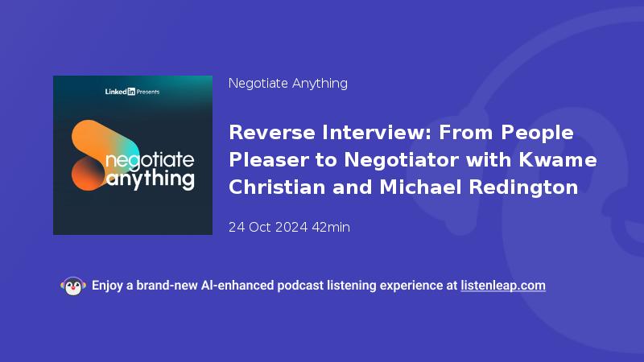The image size is (644, 362).
Task: Click the episode title "Reverse Interview: From People Pleaser"
Action: click(413, 159)
